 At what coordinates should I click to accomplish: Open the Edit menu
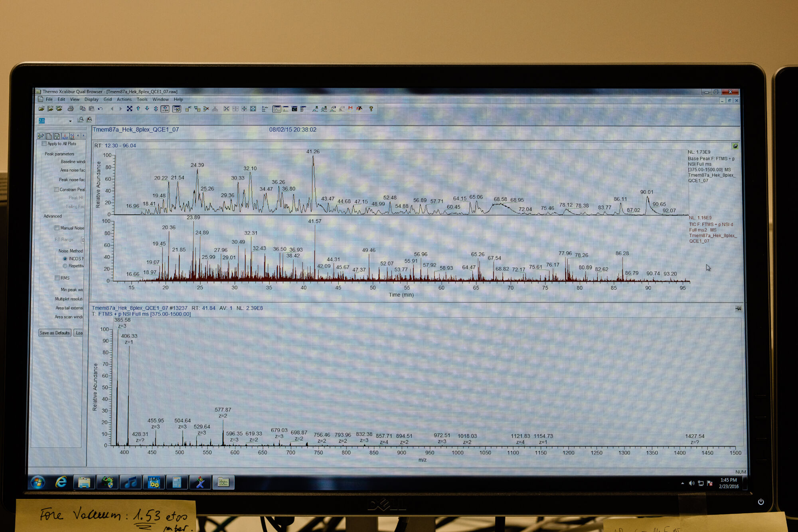(x=61, y=99)
